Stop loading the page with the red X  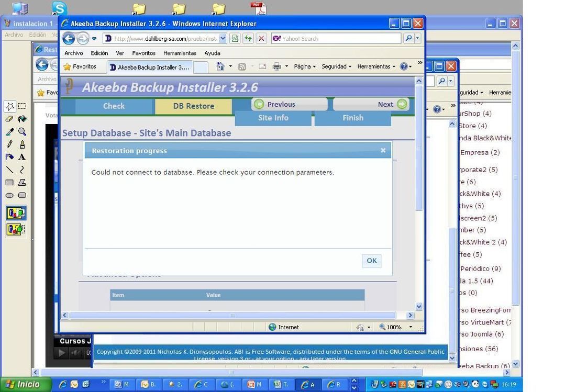(x=261, y=39)
